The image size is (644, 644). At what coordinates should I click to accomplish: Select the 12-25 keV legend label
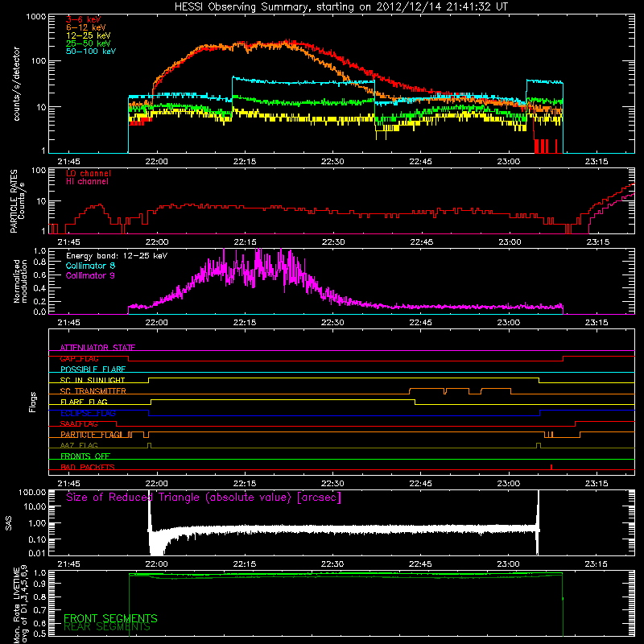point(89,35)
